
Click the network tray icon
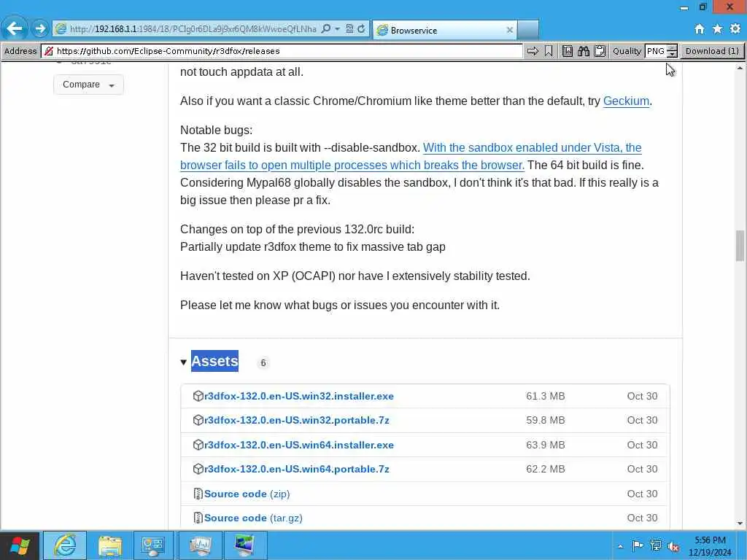point(656,545)
